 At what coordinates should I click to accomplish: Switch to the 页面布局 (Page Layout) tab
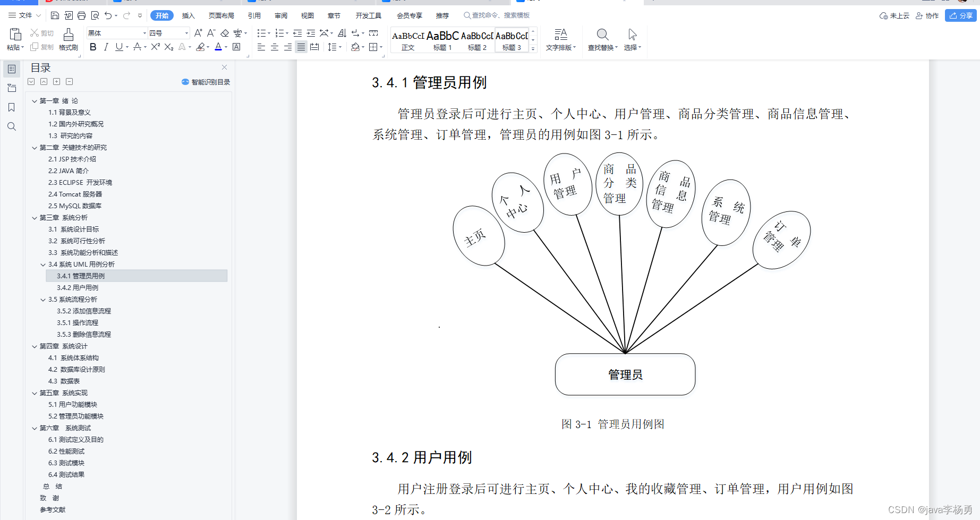(x=221, y=15)
